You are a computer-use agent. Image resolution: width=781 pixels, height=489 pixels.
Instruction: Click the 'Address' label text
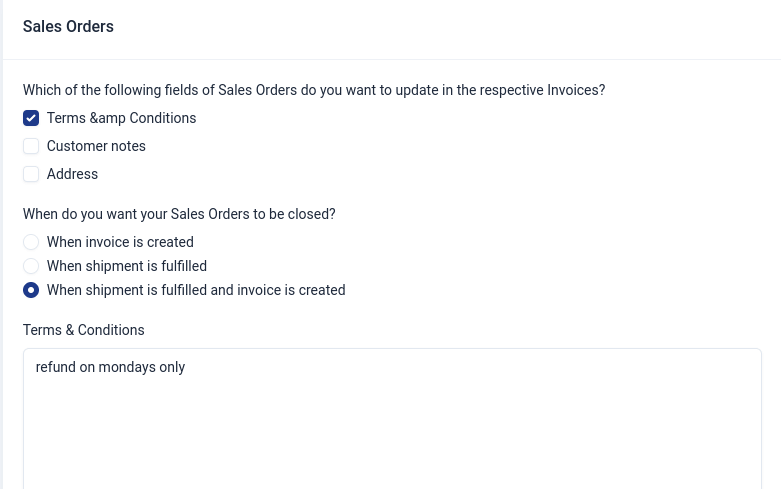point(72,174)
